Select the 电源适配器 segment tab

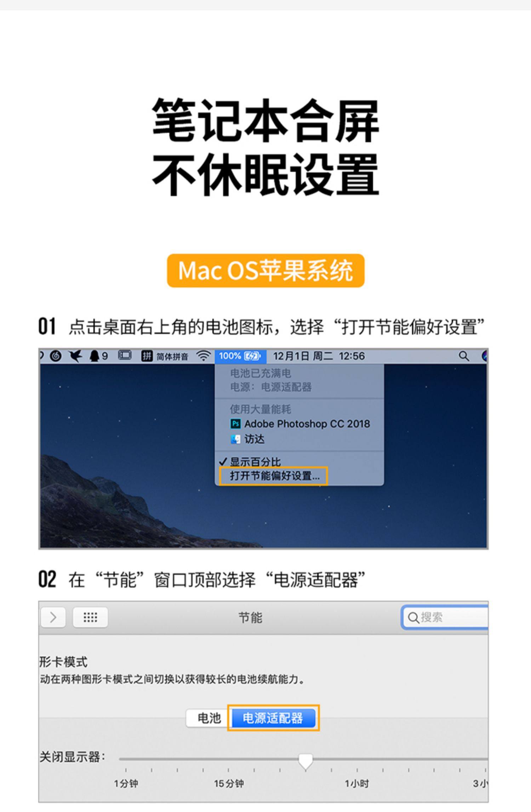[273, 718]
